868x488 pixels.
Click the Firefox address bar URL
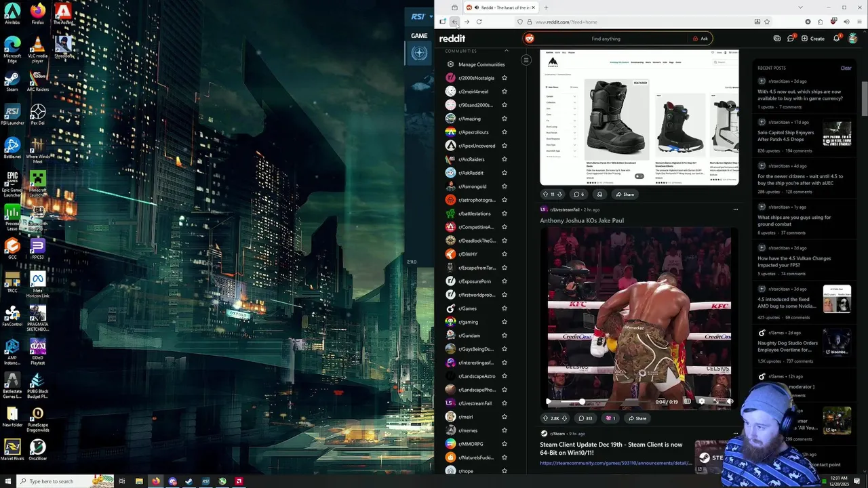(x=566, y=22)
